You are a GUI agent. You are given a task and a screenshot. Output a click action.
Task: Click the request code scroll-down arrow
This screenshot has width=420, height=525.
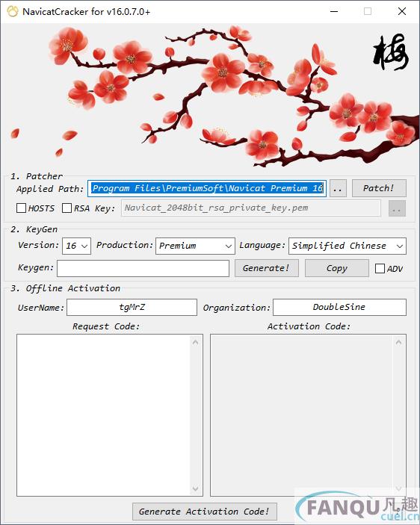pyautogui.click(x=196, y=489)
